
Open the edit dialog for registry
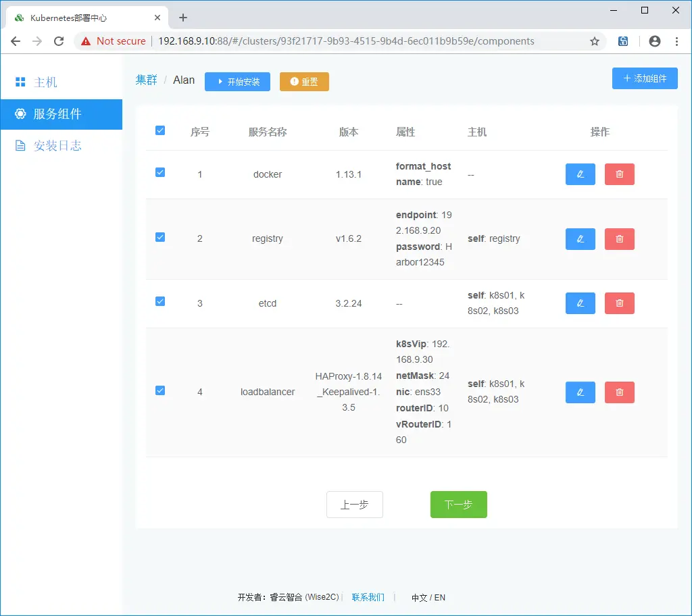point(580,238)
